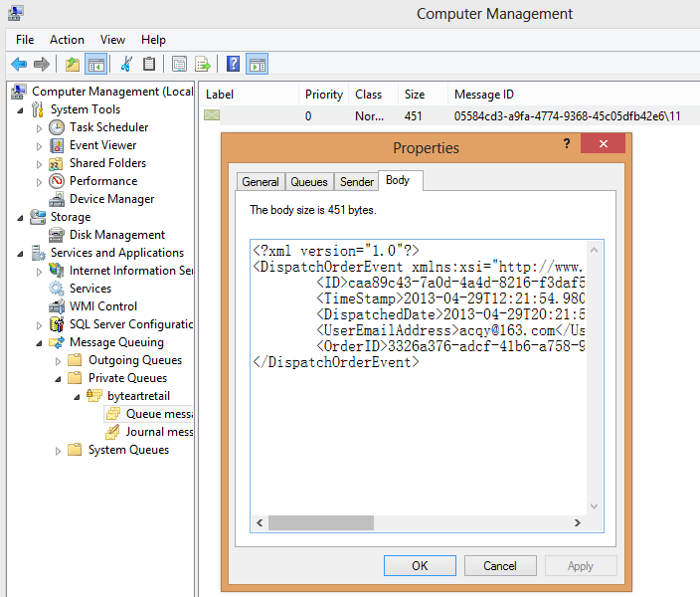Click OK in the Properties dialog
This screenshot has width=700, height=597.
point(420,566)
